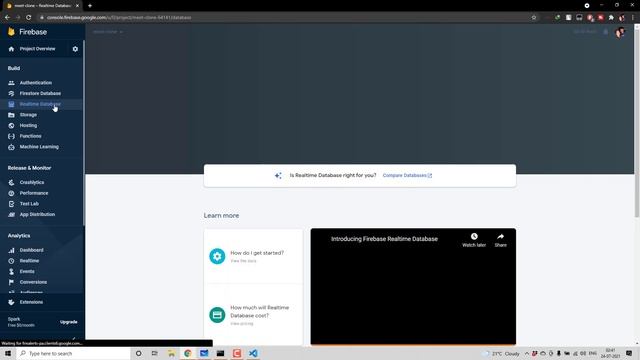Click the Test Lab checklist icon

[11, 204]
